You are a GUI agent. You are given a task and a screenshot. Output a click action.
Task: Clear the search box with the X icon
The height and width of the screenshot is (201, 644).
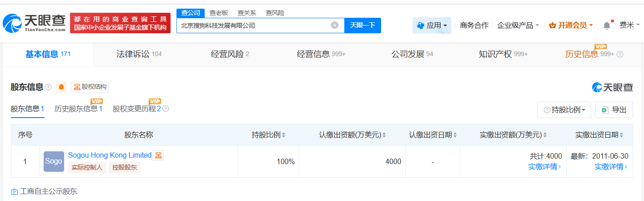(335, 26)
